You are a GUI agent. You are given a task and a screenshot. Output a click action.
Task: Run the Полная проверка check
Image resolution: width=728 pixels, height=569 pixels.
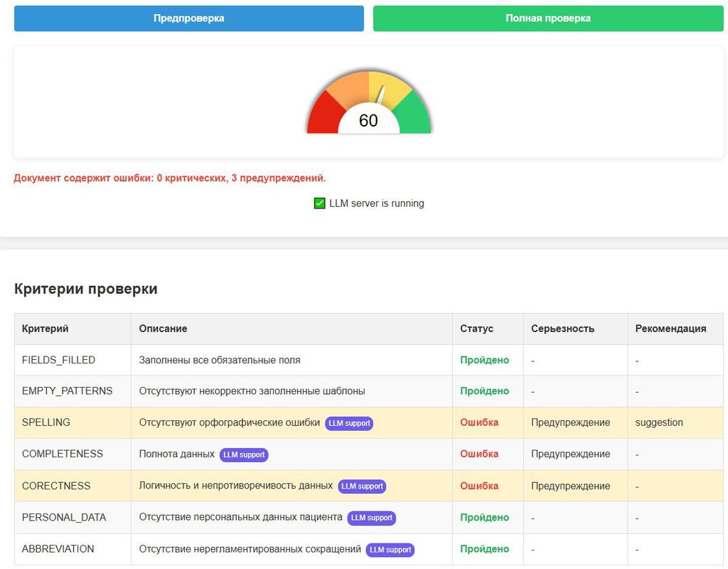(x=547, y=18)
